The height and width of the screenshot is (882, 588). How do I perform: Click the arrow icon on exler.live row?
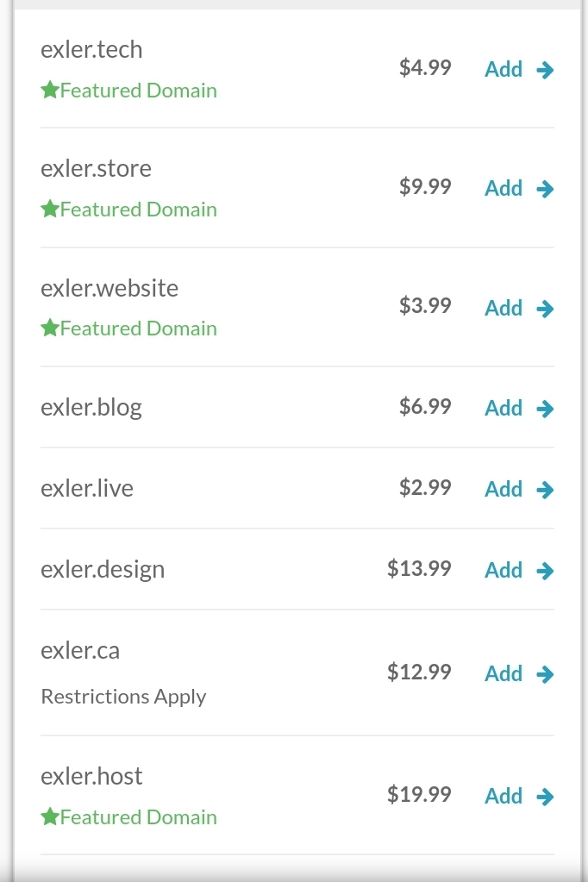[x=545, y=490]
